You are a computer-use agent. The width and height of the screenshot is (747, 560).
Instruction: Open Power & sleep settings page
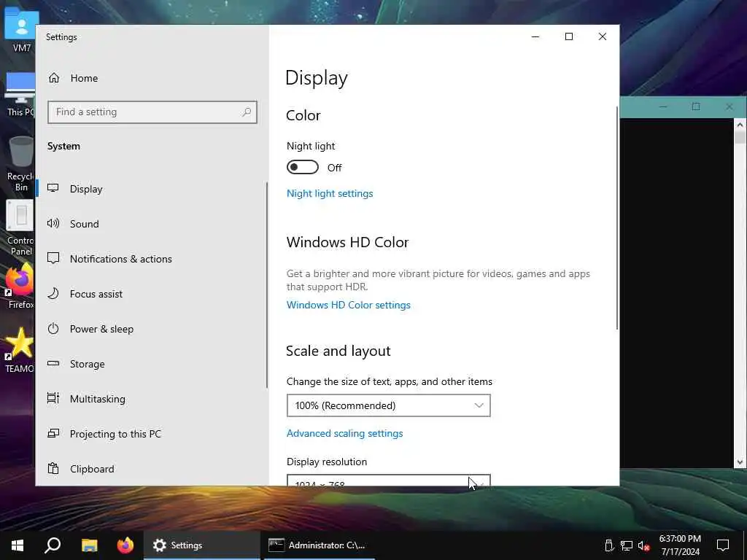(101, 329)
